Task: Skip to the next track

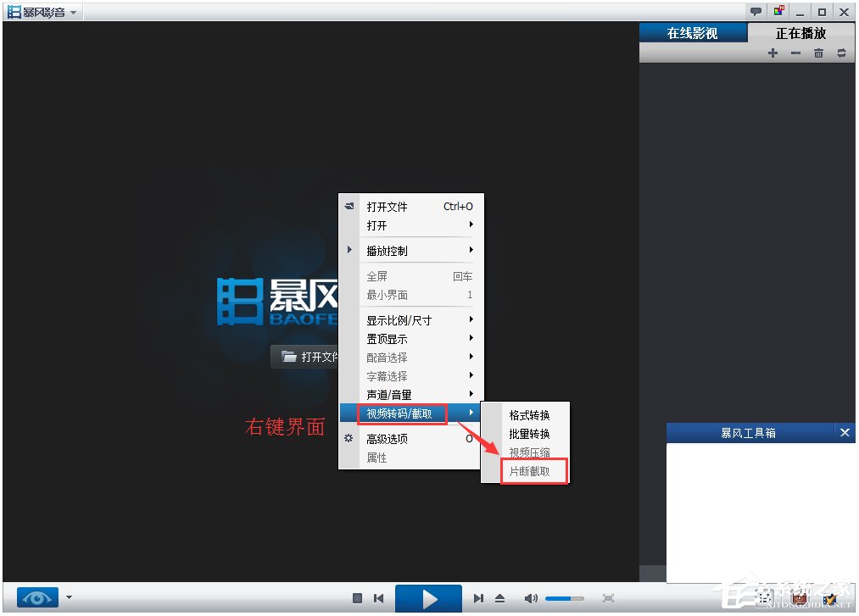Action: click(x=478, y=598)
